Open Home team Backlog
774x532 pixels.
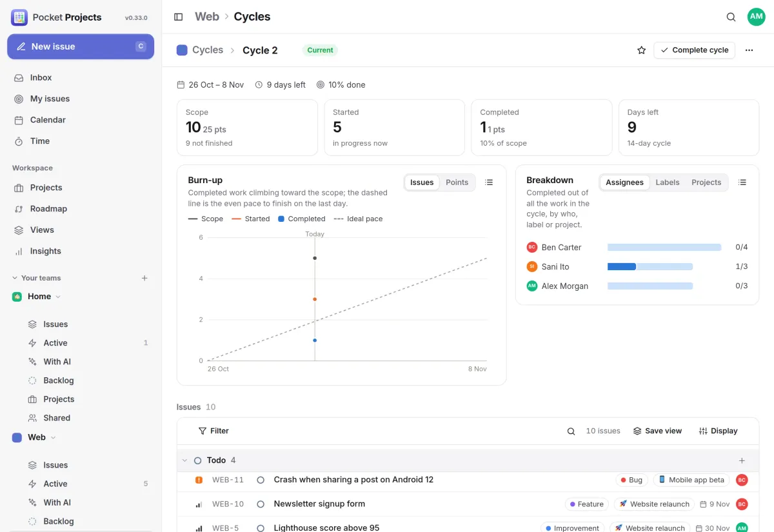tap(87, 380)
